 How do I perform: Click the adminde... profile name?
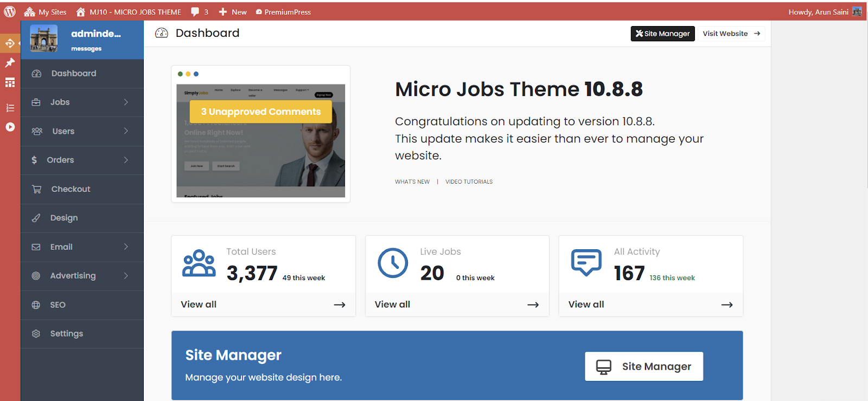(96, 34)
